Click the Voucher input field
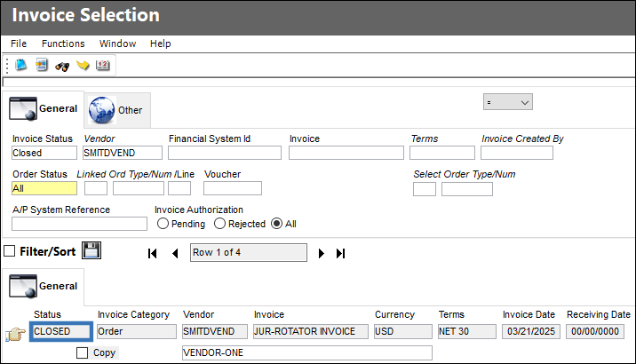Screen dimensions: 636x364 click(x=233, y=188)
